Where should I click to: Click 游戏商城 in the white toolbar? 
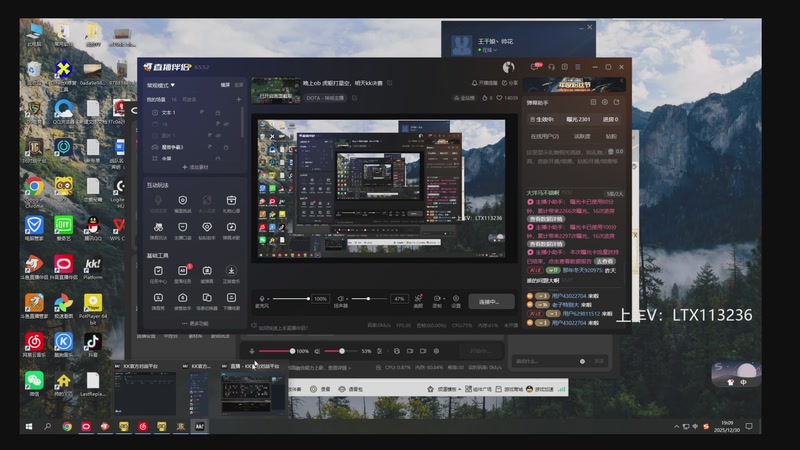coord(509,389)
